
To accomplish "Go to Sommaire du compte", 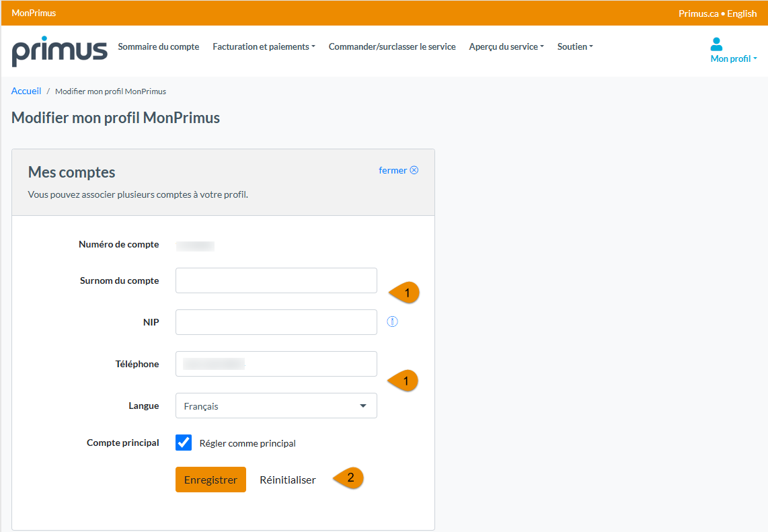I will [159, 46].
